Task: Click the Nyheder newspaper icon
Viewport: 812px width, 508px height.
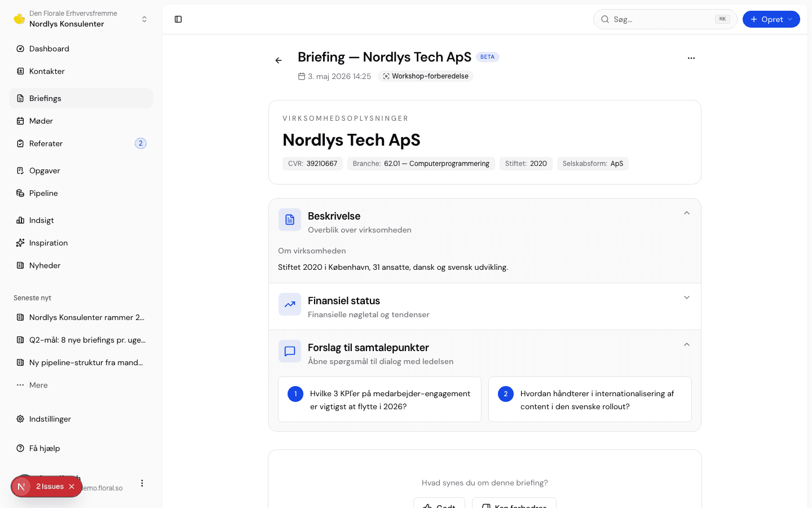Action: pos(20,265)
